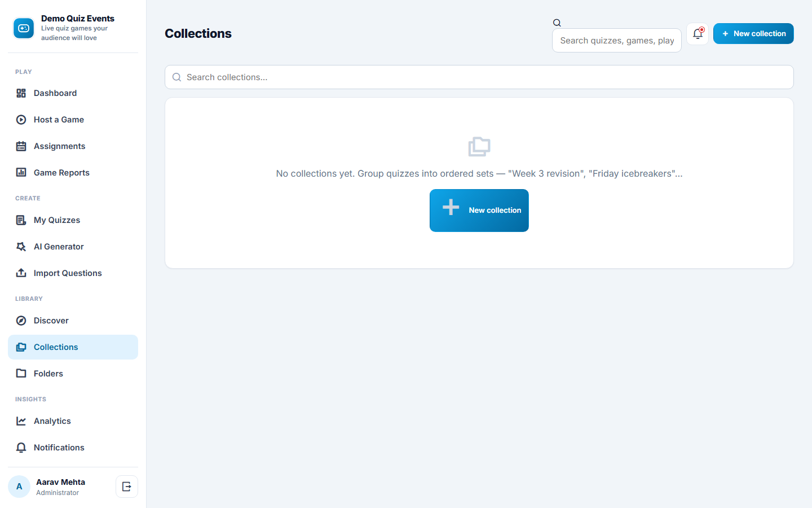Click the Demo Quiz Events title text
The height and width of the screenshot is (508, 812).
coord(78,19)
